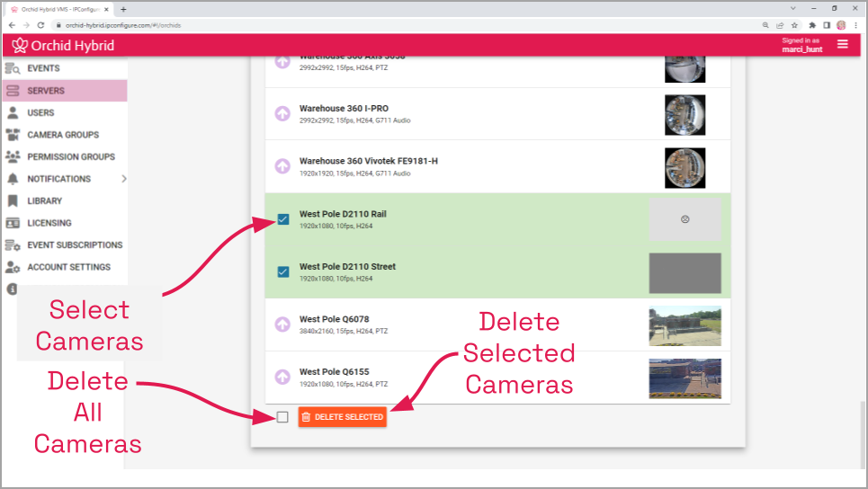Open browser three-dot menu

pyautogui.click(x=856, y=25)
